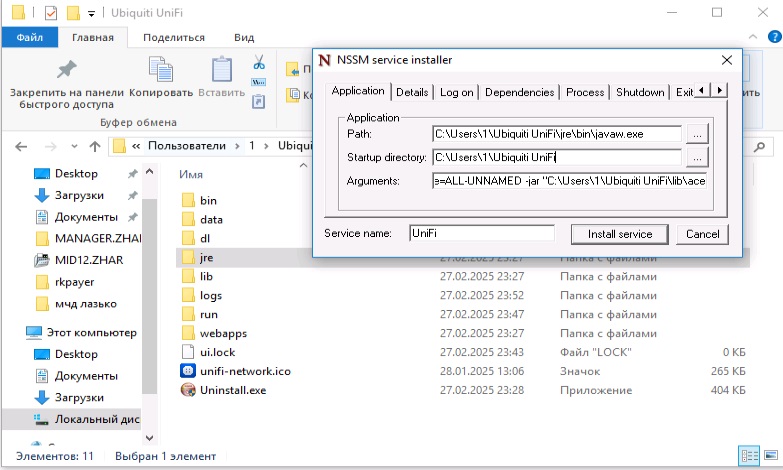Click the Copy path icon below scissors
Screen dimensions: 783x470
click(259, 82)
